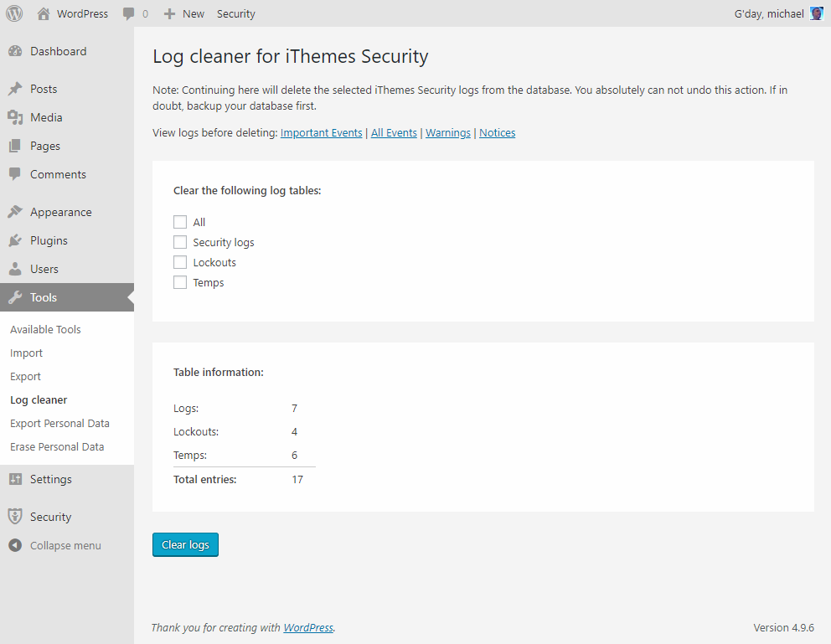Open Settings menu label

[51, 480]
